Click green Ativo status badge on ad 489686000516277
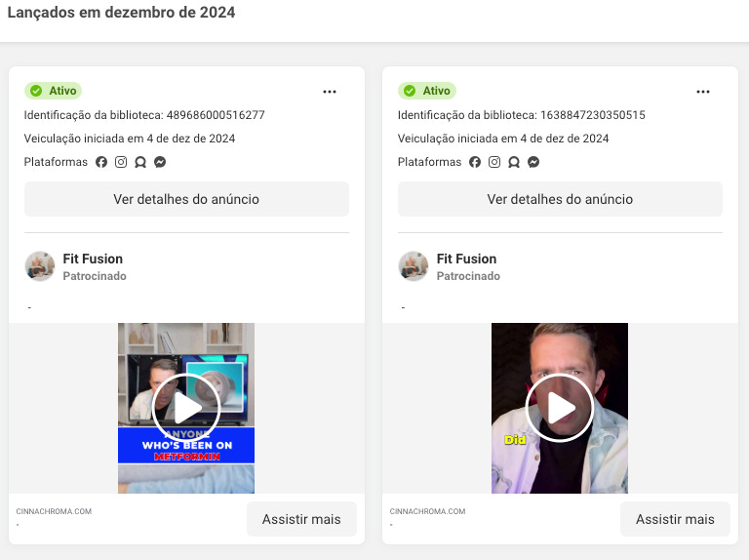The image size is (749, 560). pyautogui.click(x=53, y=91)
